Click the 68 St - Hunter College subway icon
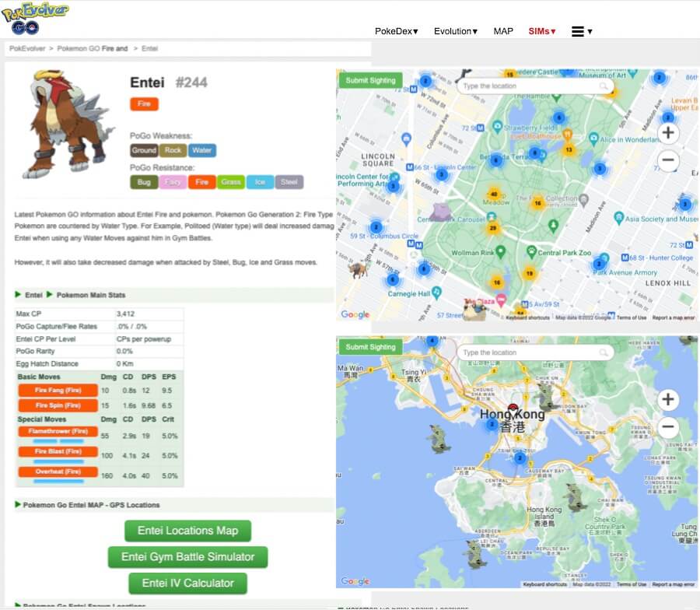 625,258
